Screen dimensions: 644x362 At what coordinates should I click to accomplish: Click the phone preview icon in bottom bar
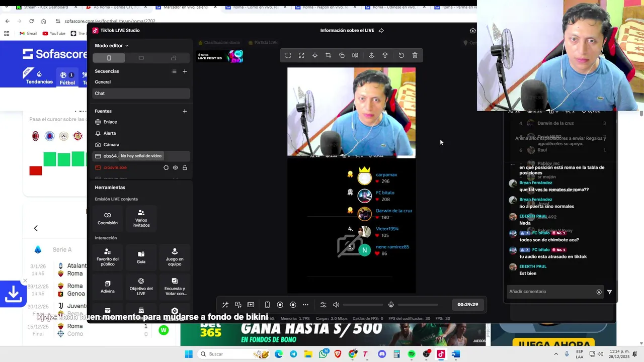(267, 305)
